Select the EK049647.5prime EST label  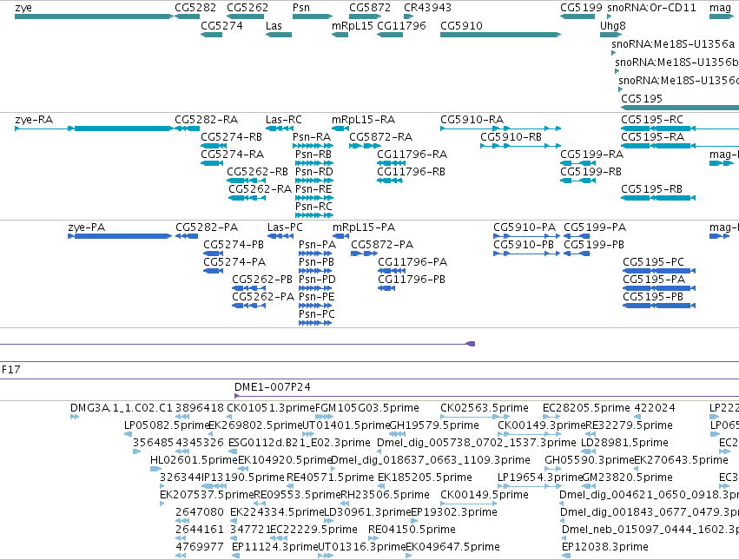[x=452, y=547]
